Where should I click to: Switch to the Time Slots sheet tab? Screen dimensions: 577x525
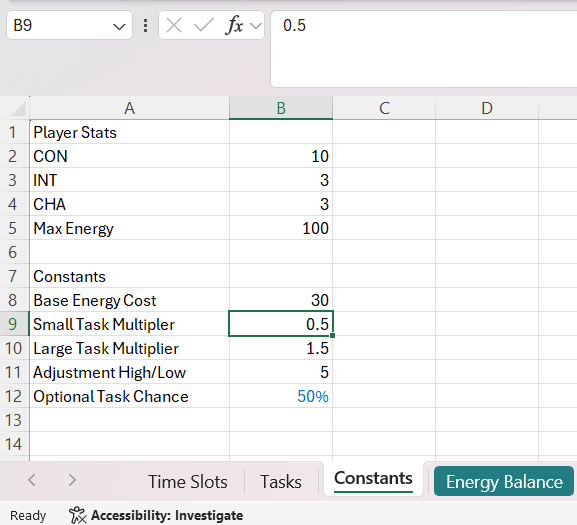[188, 481]
